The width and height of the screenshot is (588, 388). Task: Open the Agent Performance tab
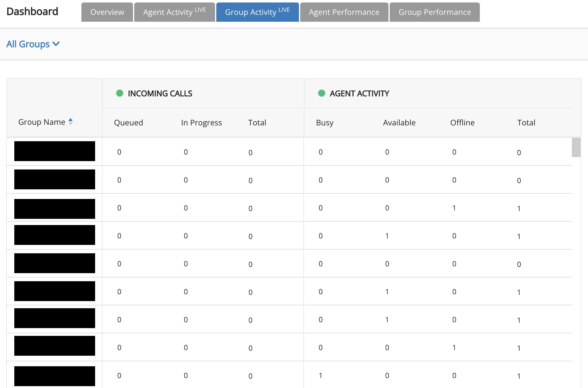point(344,12)
